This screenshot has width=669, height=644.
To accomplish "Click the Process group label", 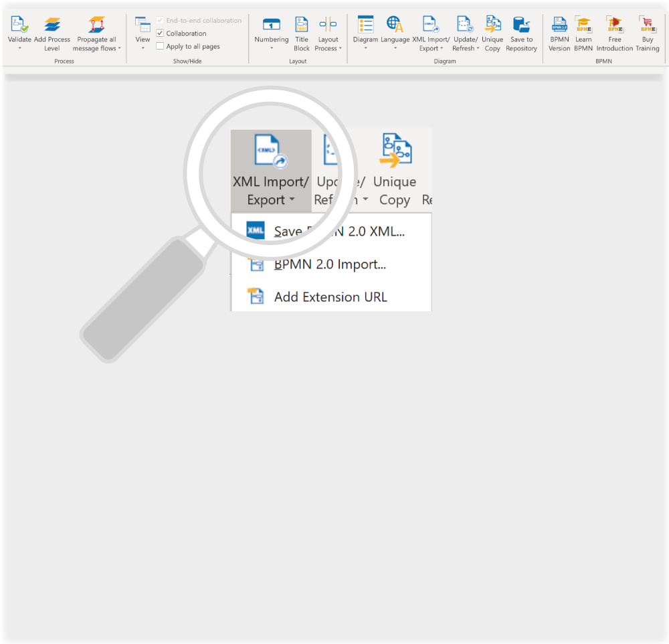I will coord(64,61).
